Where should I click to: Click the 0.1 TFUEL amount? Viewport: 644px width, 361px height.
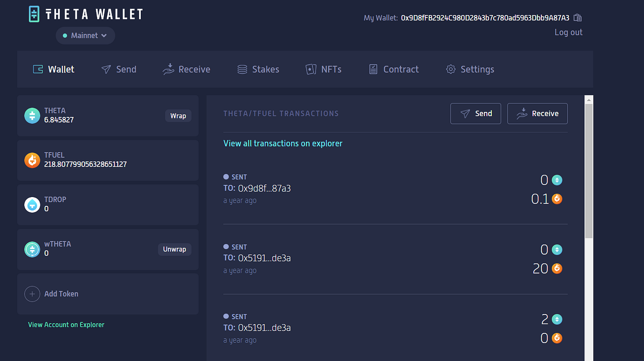click(x=540, y=199)
